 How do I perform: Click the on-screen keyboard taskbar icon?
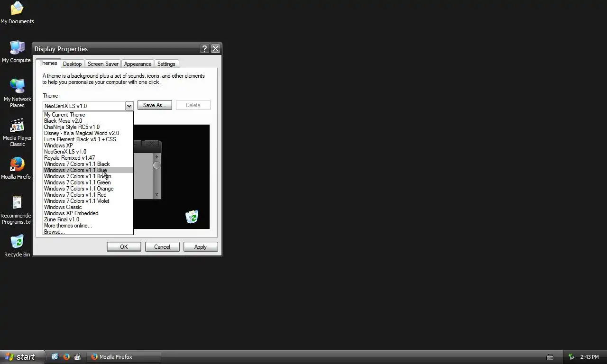pos(550,357)
